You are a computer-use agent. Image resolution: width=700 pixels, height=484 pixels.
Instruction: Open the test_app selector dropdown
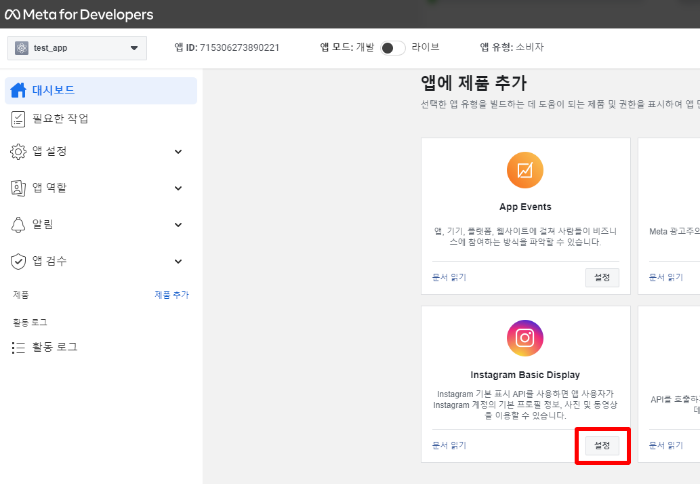(x=77, y=48)
